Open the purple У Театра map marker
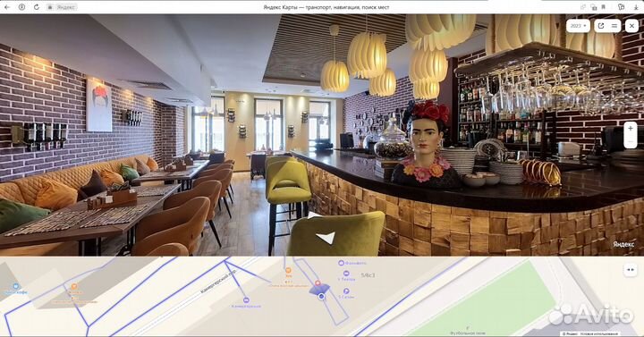The height and width of the screenshot is (337, 644). point(346,274)
